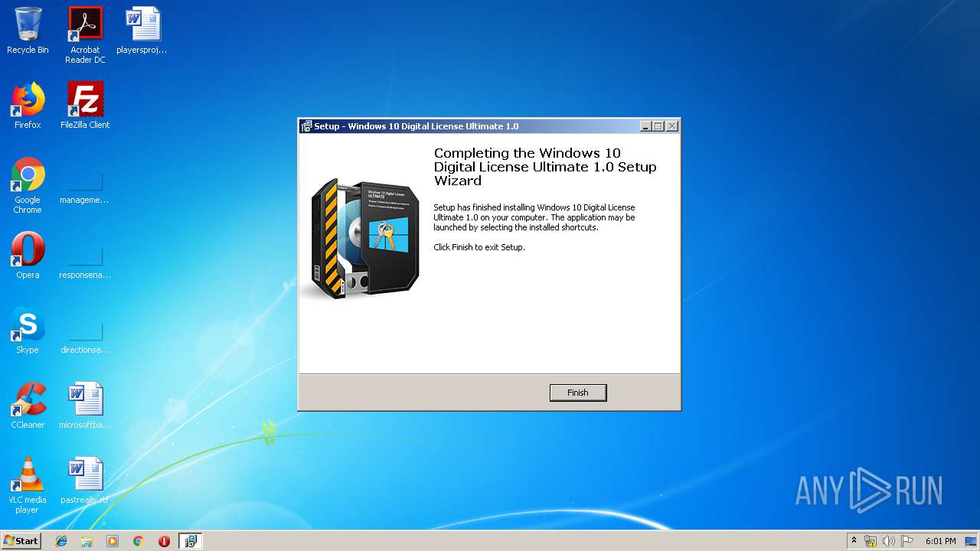The image size is (980, 551).
Task: Launch Chrome from the taskbar
Action: (139, 541)
